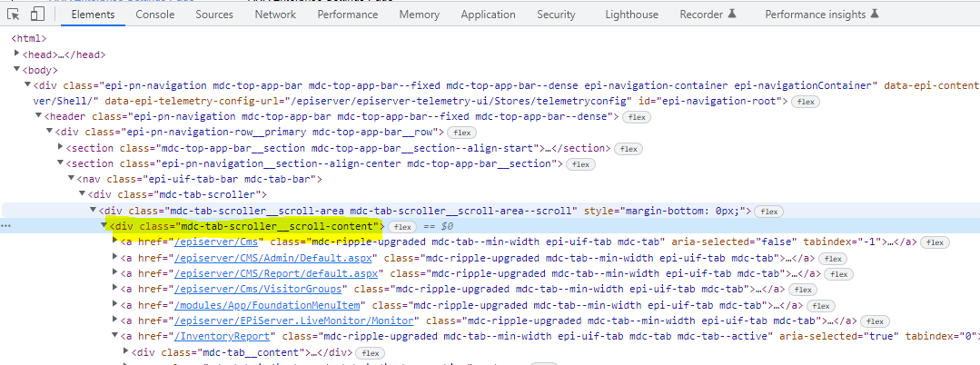Collapse the body element
Viewport: 980px width, 365px height.
point(17,70)
